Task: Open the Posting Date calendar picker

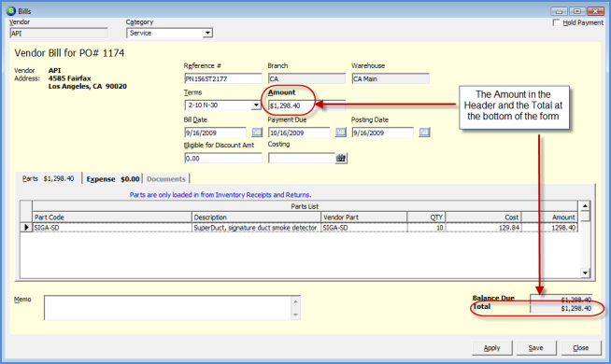Action: click(x=424, y=133)
